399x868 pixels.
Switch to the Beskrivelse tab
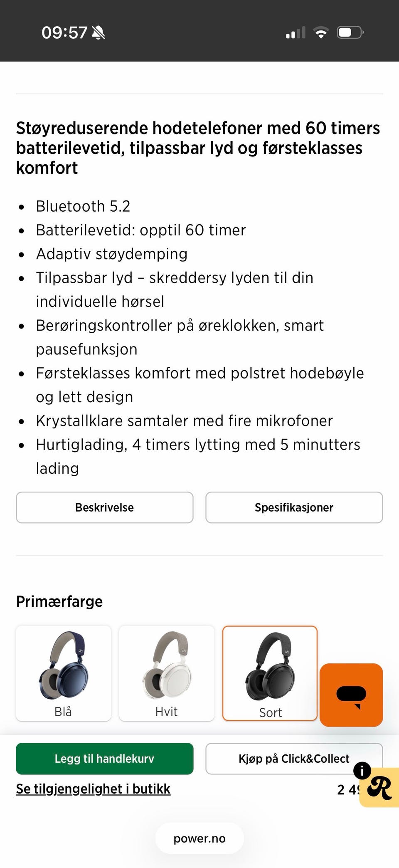[x=104, y=507]
